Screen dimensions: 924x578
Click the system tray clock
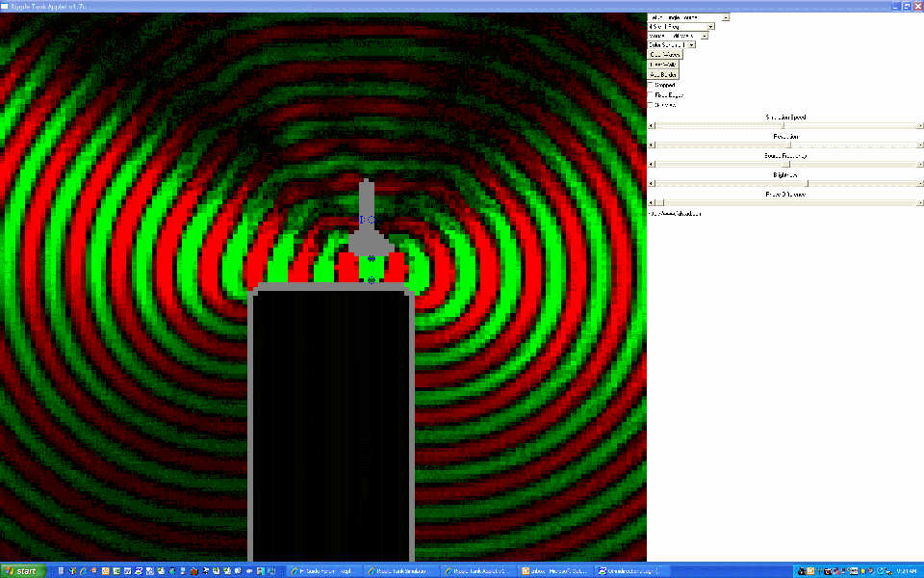[x=907, y=571]
